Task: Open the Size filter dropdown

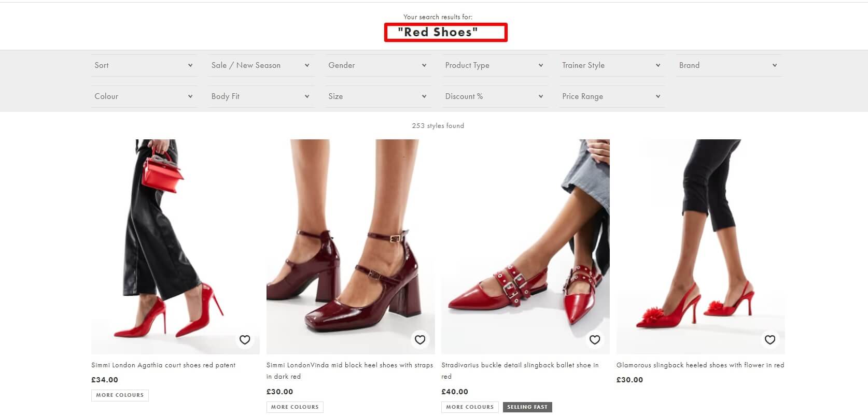Action: tap(377, 96)
